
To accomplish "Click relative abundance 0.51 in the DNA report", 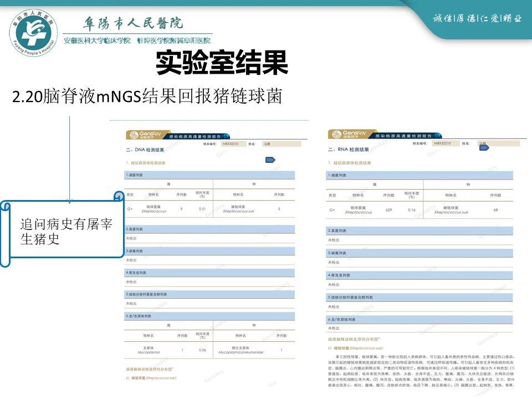I will [202, 209].
